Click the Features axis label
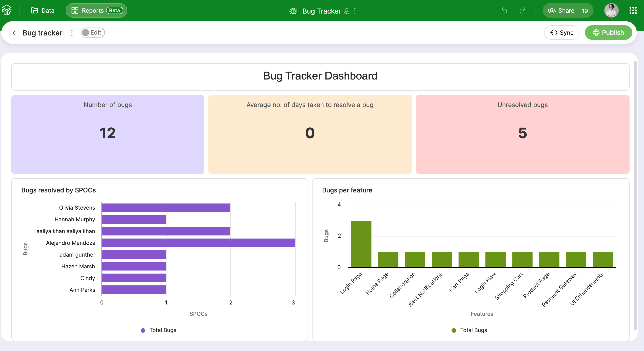The image size is (644, 351). click(482, 314)
